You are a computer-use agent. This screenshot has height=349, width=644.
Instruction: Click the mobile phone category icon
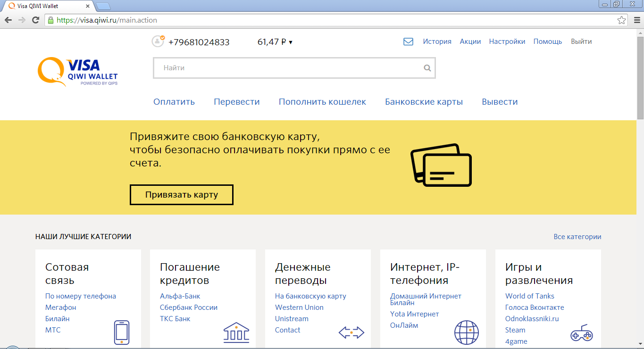[x=122, y=332]
